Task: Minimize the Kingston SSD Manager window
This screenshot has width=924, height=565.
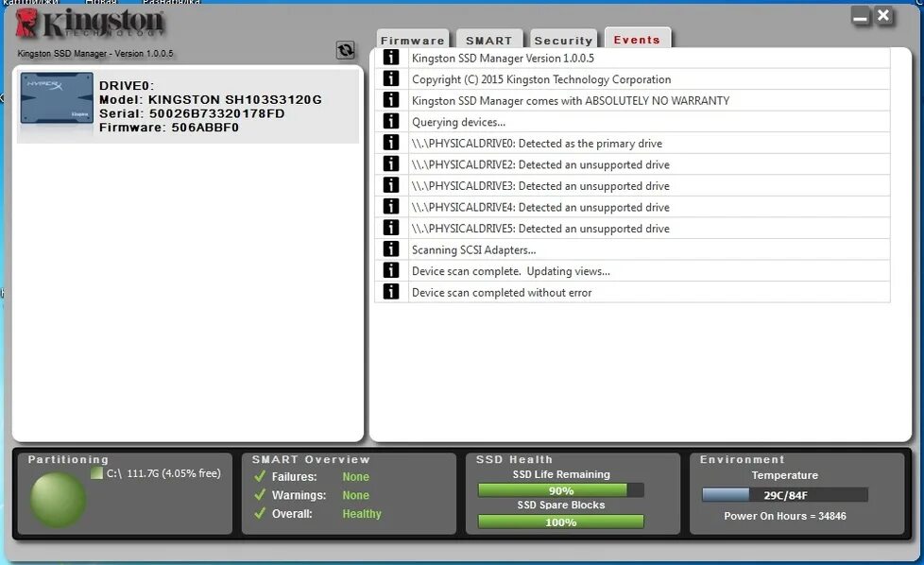Action: (861, 17)
